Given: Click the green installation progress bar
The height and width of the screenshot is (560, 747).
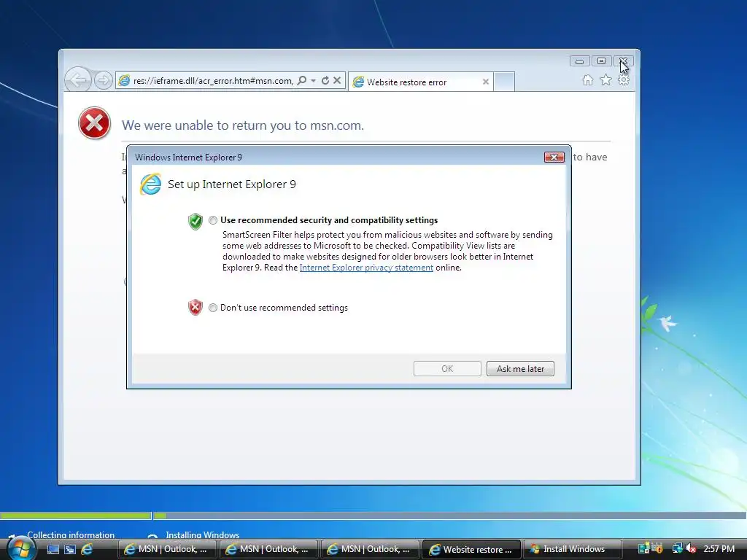Looking at the screenshot, I should coord(76,516).
